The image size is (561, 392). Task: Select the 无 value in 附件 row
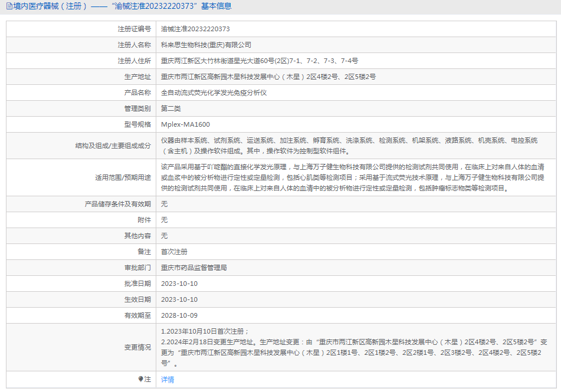(x=164, y=220)
